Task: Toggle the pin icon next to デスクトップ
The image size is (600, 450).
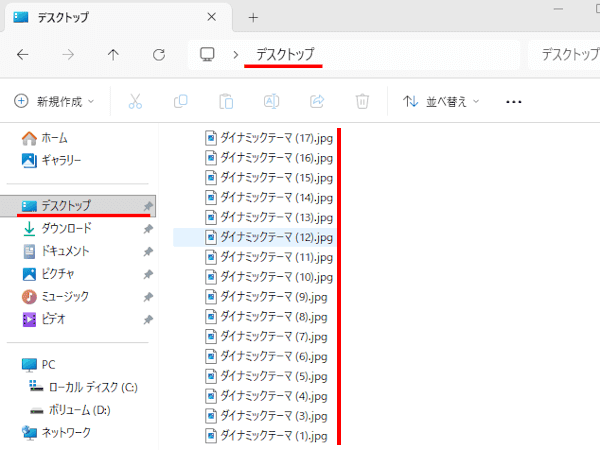Action: 148,206
